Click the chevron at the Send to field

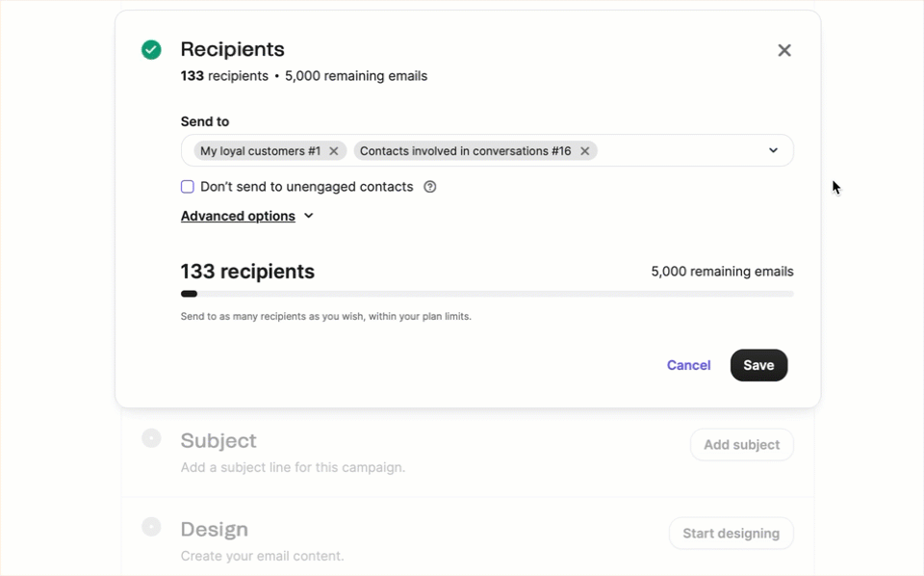(773, 150)
